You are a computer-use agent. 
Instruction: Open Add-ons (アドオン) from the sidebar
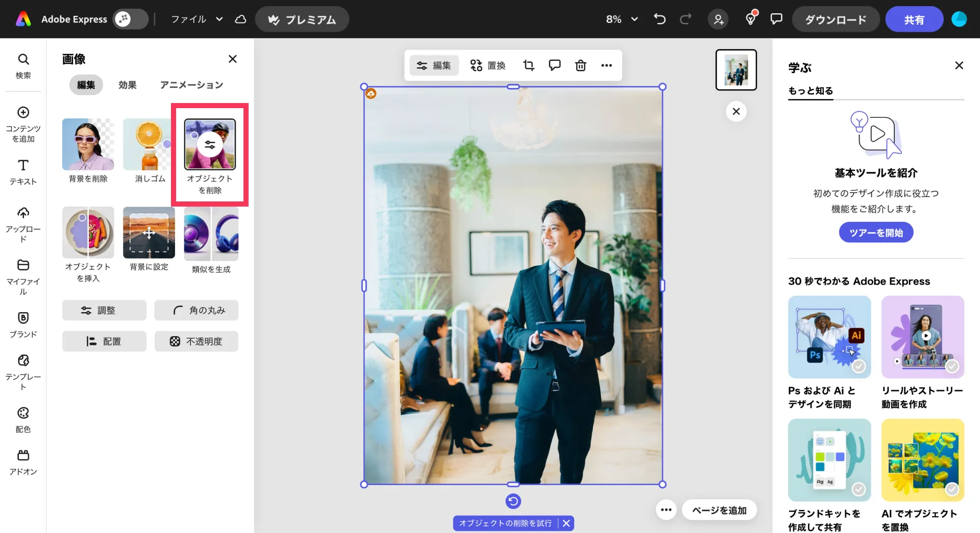23,462
